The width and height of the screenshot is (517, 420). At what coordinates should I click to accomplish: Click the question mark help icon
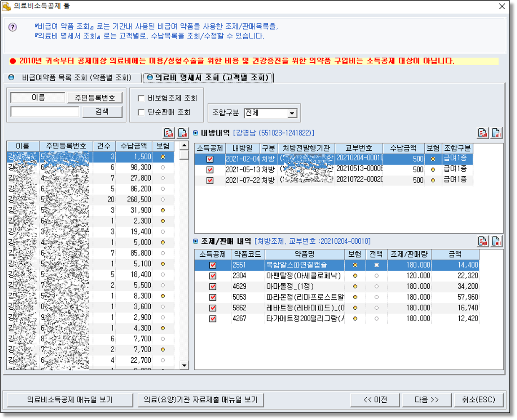click(x=13, y=27)
